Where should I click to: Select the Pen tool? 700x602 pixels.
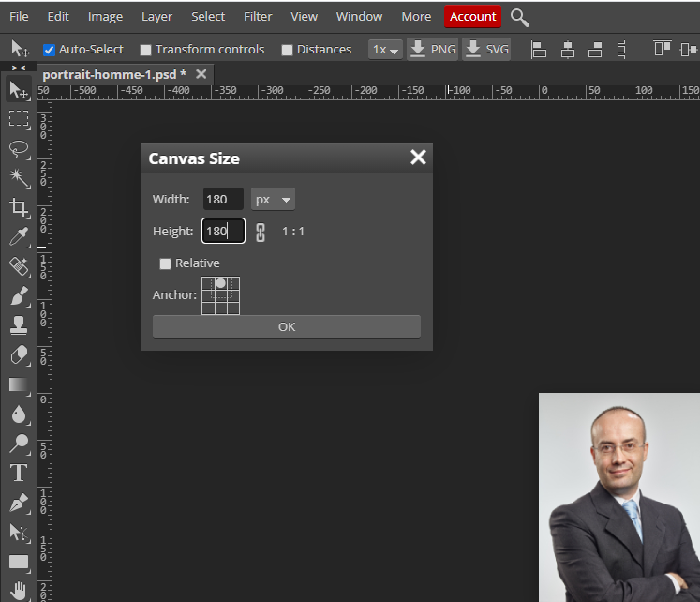click(x=19, y=504)
